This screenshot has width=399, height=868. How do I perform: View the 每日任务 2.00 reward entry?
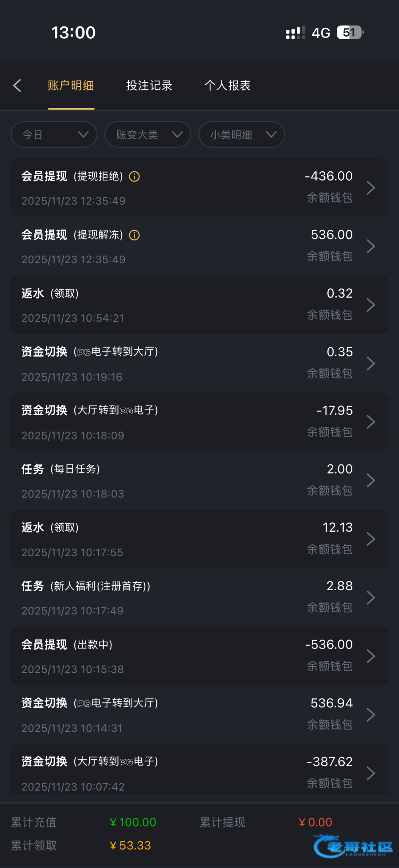tap(199, 481)
